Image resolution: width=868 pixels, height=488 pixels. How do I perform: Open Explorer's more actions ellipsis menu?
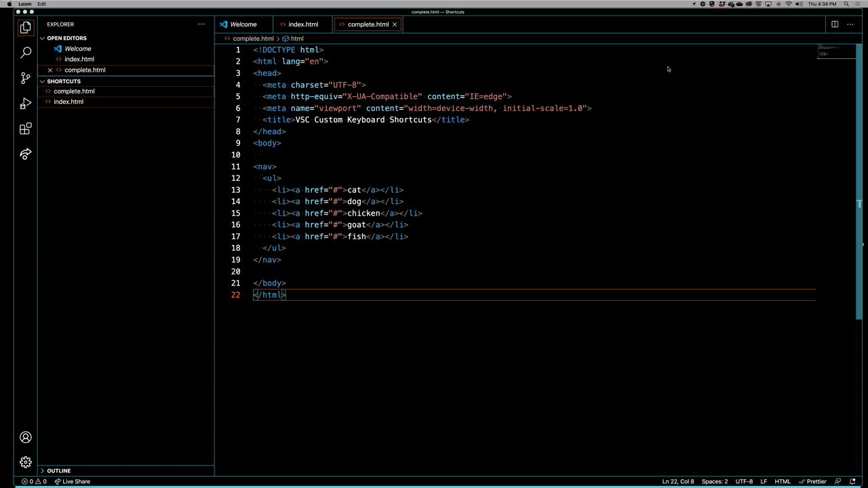tap(201, 24)
